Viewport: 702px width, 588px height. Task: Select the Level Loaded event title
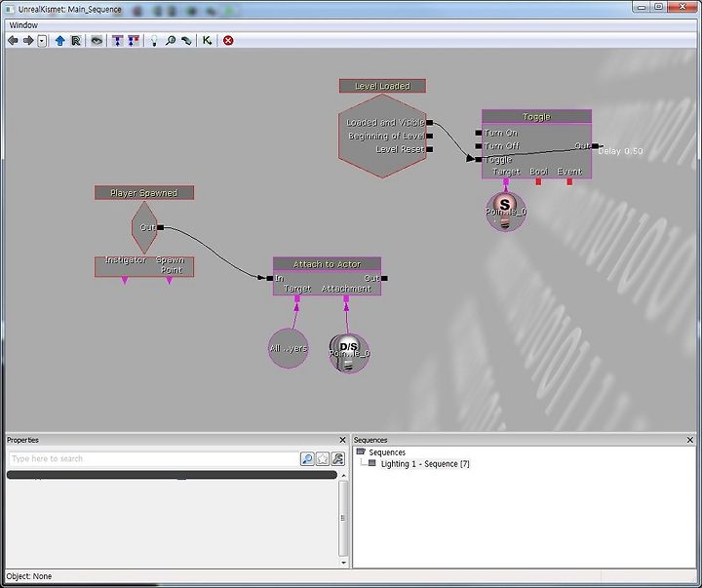click(382, 86)
